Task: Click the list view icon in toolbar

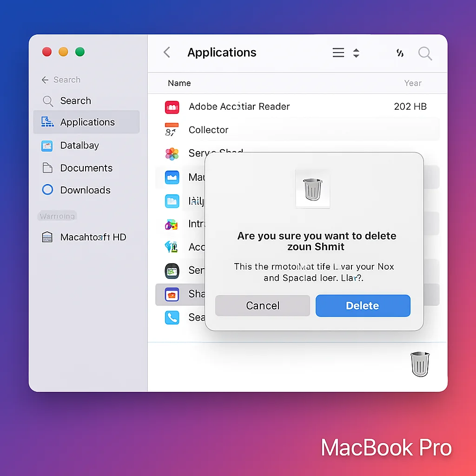Action: [x=338, y=53]
